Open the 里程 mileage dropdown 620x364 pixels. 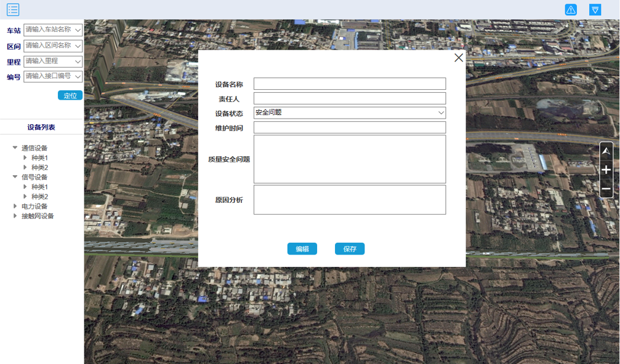pyautogui.click(x=78, y=61)
